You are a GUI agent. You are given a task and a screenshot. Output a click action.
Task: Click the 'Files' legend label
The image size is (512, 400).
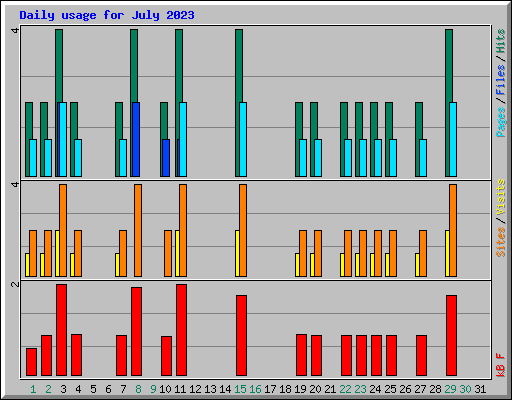pos(501,79)
